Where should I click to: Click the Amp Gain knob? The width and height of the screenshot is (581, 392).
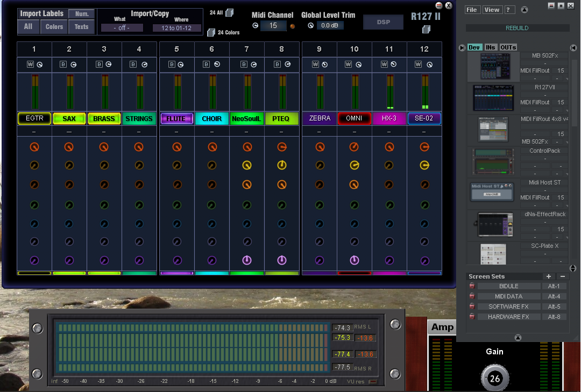494,378
